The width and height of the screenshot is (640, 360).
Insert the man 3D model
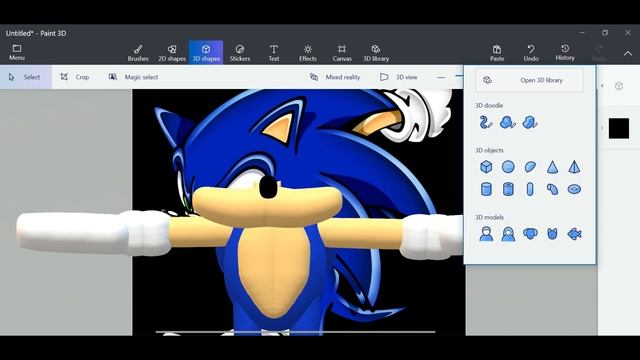coord(486,234)
